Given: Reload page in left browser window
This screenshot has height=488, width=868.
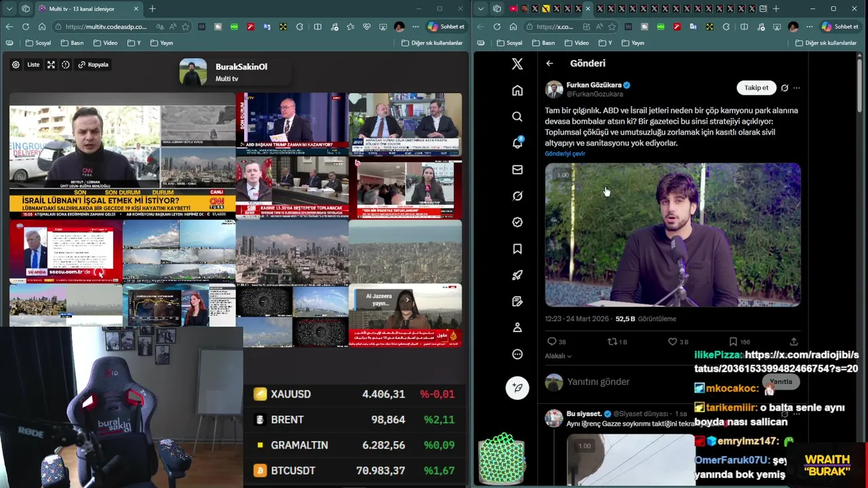Looking at the screenshot, I should coord(25,26).
